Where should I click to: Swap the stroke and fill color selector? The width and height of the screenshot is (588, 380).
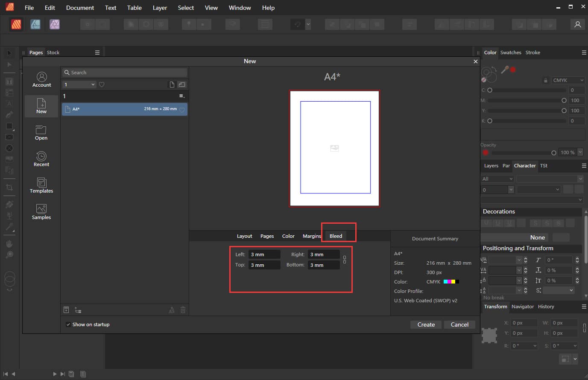click(x=493, y=69)
